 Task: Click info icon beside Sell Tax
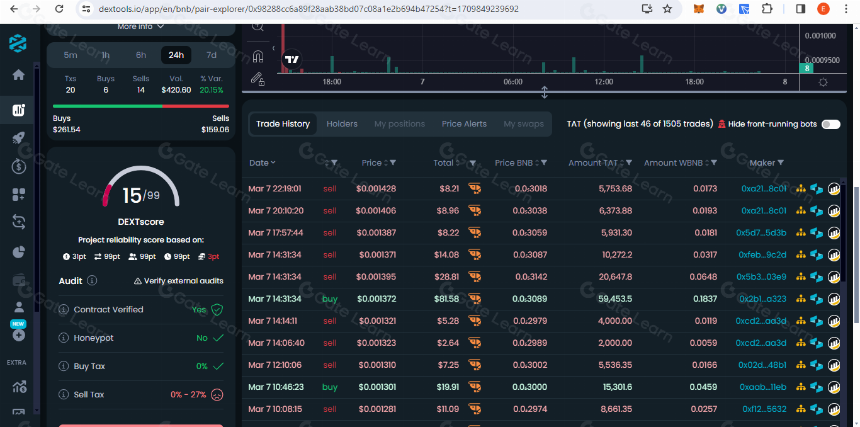64,395
